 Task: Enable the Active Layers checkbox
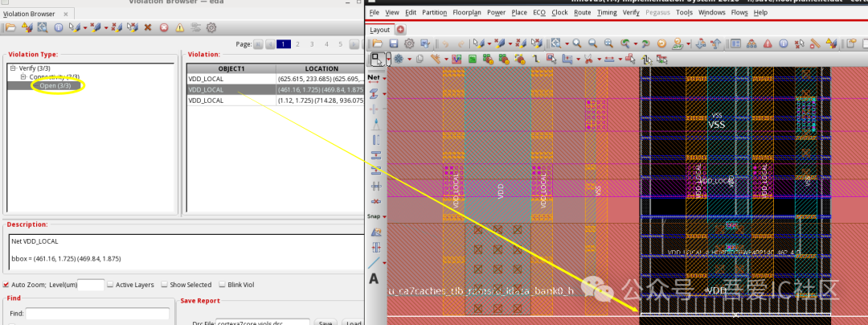pos(110,285)
